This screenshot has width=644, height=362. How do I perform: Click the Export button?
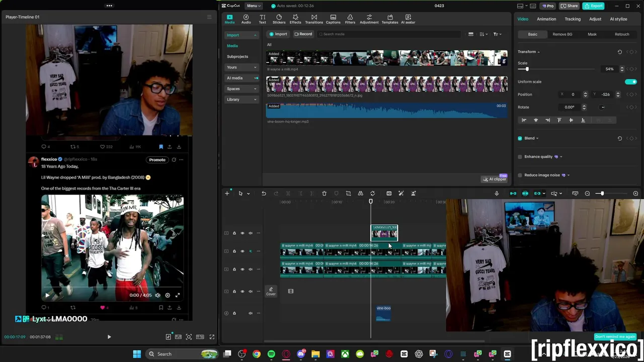[x=594, y=6]
